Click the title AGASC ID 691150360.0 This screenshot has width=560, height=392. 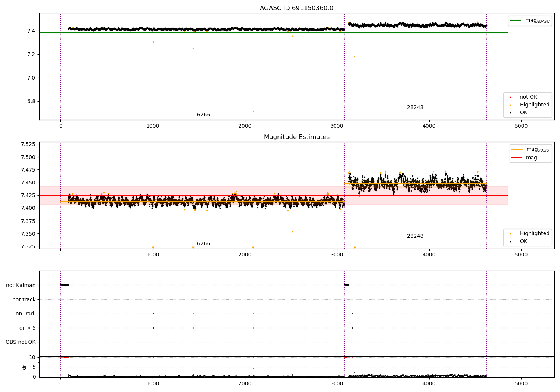click(x=296, y=8)
